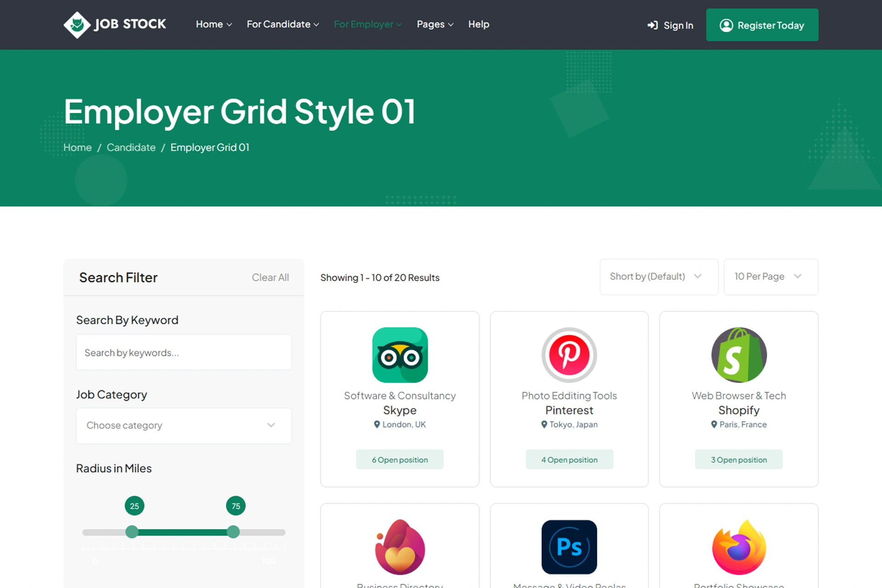This screenshot has width=882, height=588.
Task: Click the Pinterest employer name
Action: (x=569, y=410)
